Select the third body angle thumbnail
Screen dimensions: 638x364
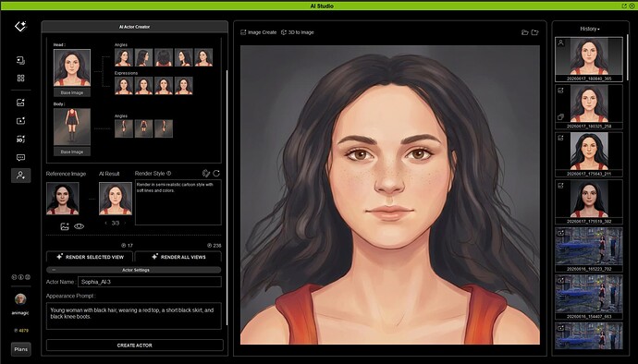(164, 128)
